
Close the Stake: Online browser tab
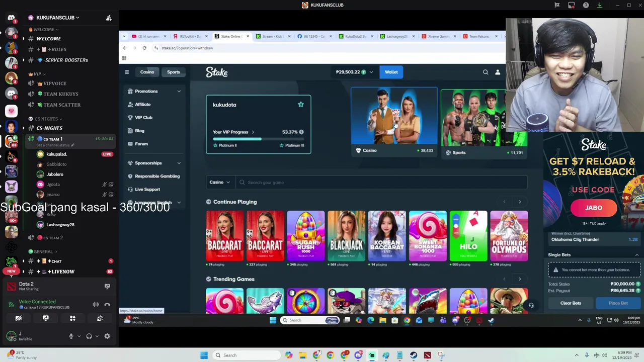[248, 36]
